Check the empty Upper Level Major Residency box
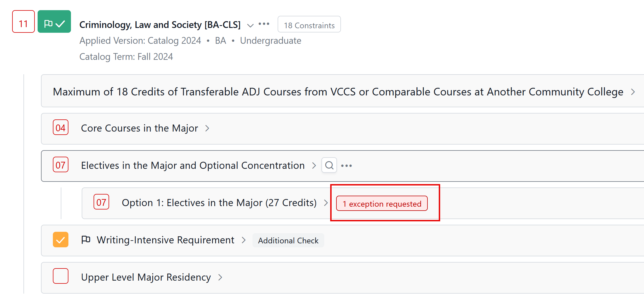Viewport: 644px width, 308px height. point(60,276)
